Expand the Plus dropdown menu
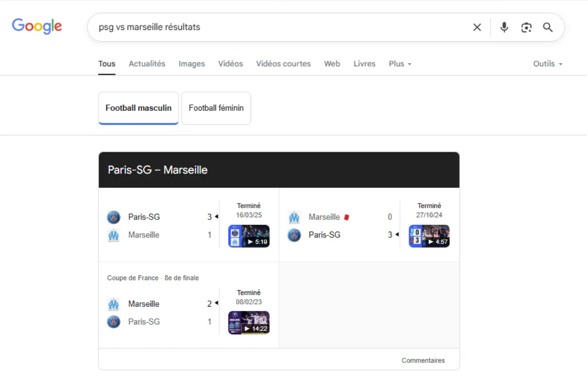 [400, 64]
